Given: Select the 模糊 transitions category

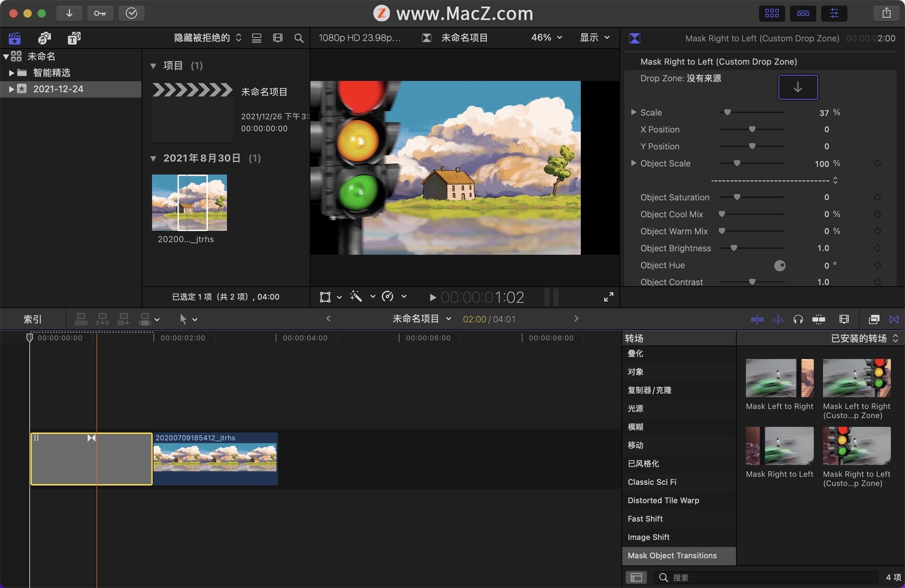Looking at the screenshot, I should coord(635,427).
